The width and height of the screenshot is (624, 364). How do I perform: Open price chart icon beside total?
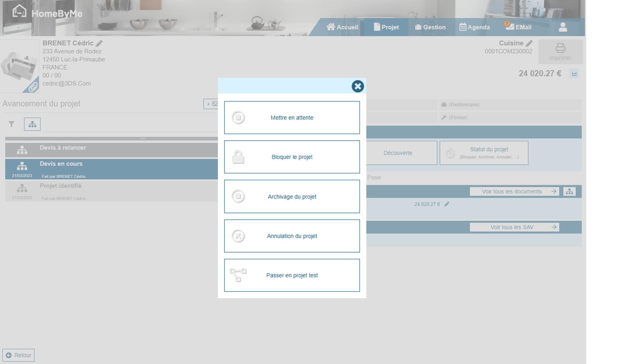574,74
